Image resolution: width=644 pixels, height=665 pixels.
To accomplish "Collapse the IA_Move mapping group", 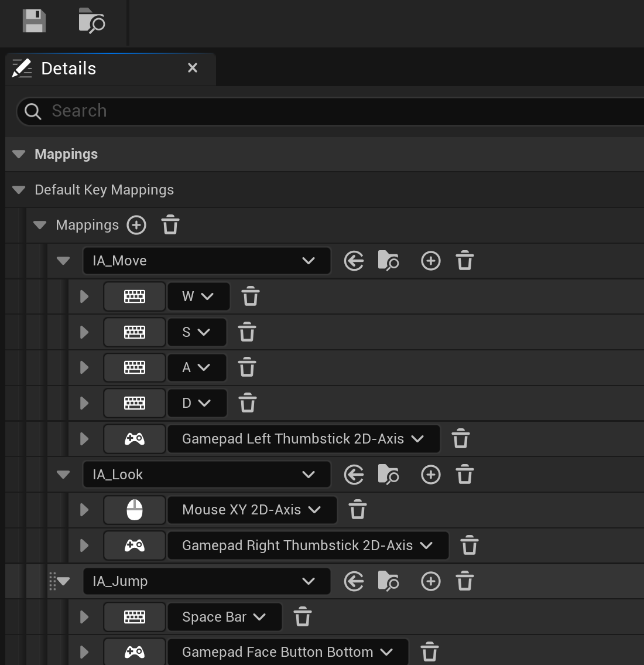I will tap(63, 260).
